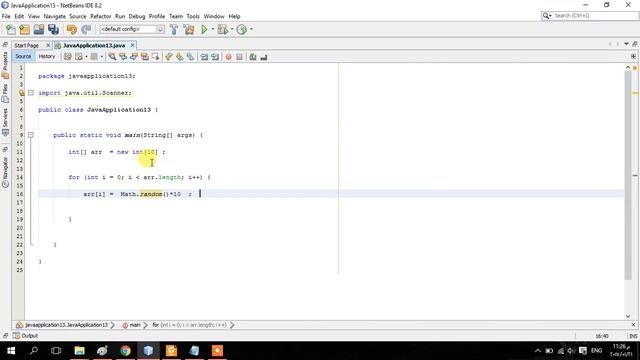Collapse the main method fold on line 9
The image size is (640, 360).
31,135
